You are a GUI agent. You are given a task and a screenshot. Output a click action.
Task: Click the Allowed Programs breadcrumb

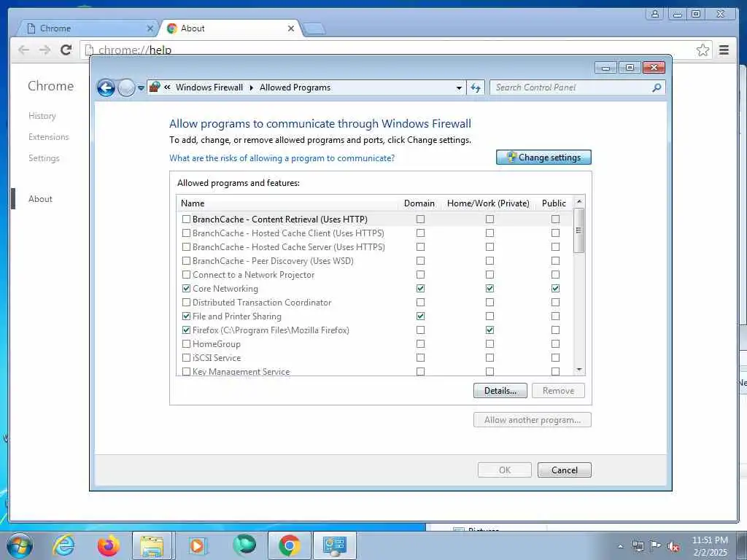click(295, 87)
